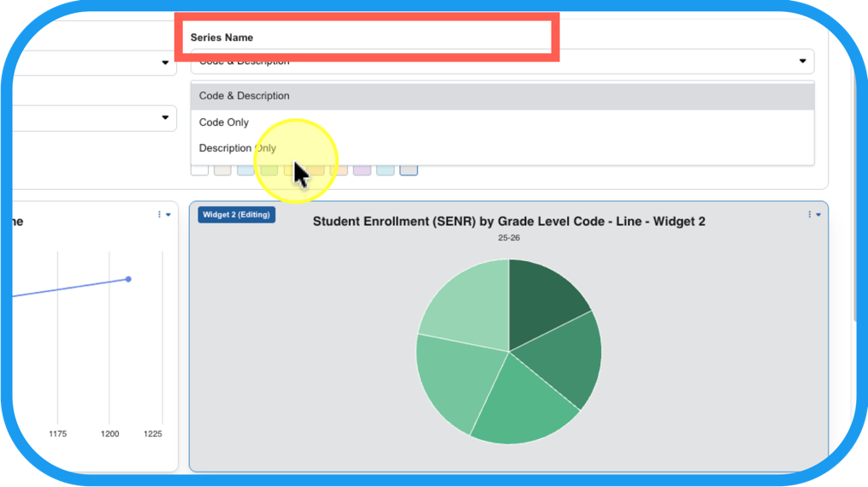The height and width of the screenshot is (487, 868).
Task: Pick the lavender color swatch
Action: tap(362, 169)
